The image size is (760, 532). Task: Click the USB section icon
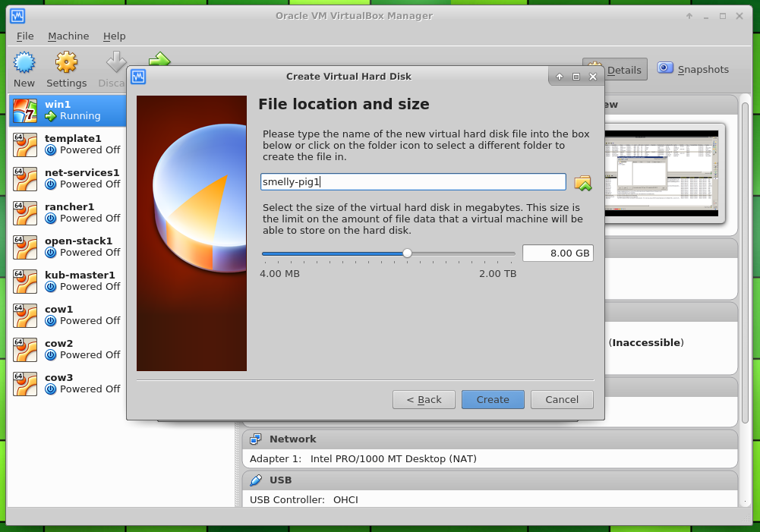click(255, 480)
